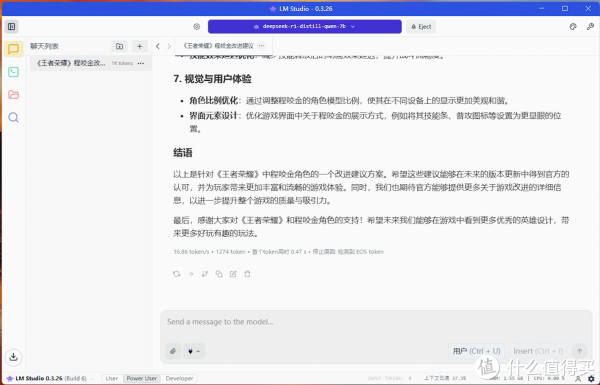Screen dimensions: 600x385
Task: Open the My Models folder view
Action: [13, 95]
